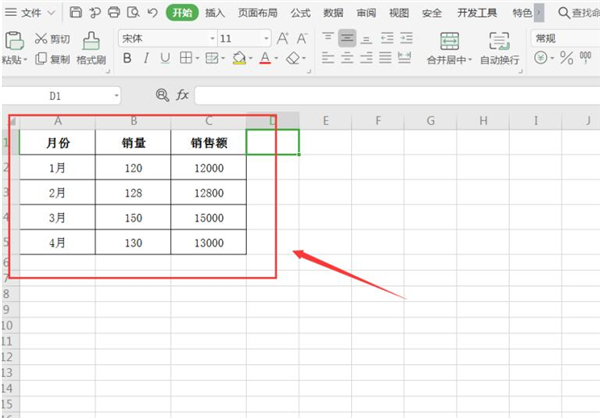The height and width of the screenshot is (418, 600).
Task: Click the Auto Wrap (自动换行) icon
Action: [498, 41]
